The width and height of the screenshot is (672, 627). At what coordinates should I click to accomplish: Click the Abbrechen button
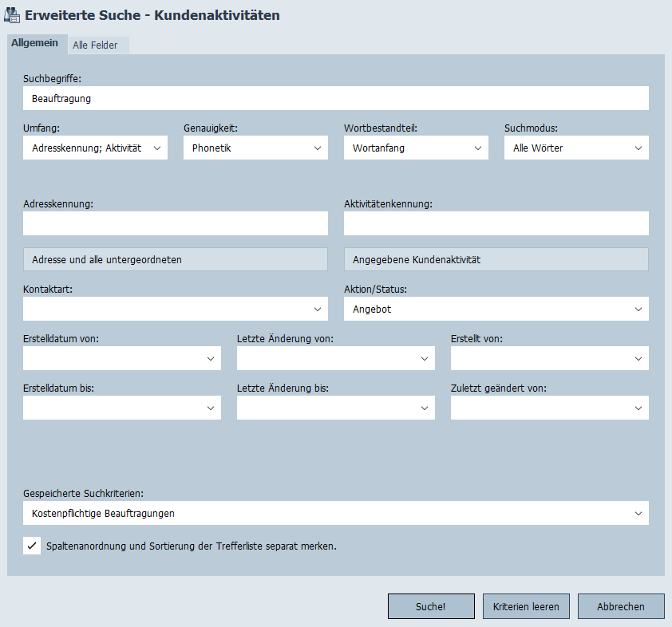621,606
